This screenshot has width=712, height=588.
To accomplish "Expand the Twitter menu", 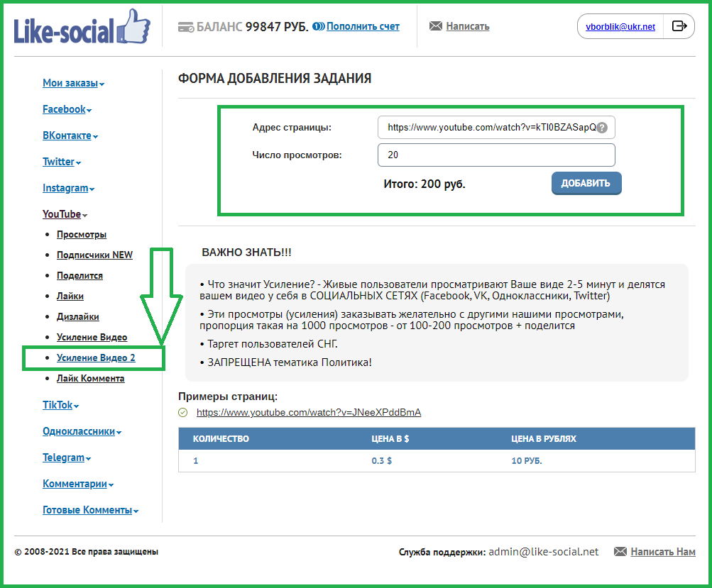I will [62, 162].
